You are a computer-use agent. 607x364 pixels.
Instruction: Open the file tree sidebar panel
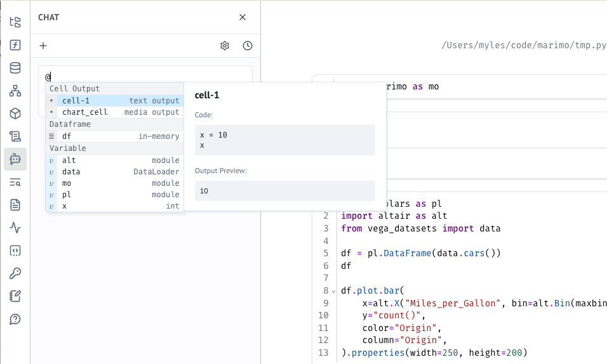click(x=15, y=22)
